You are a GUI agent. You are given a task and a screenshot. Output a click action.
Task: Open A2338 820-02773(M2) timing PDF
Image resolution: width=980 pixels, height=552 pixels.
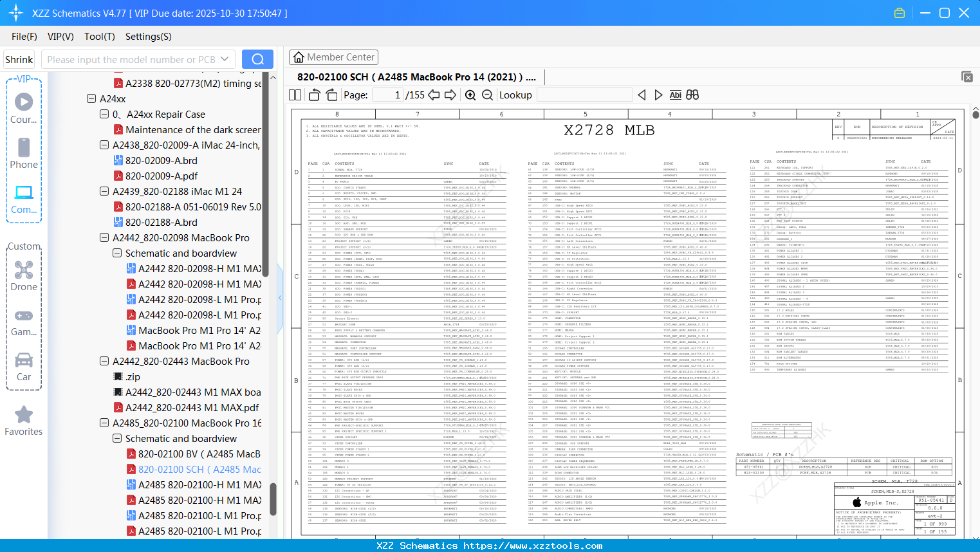point(188,84)
